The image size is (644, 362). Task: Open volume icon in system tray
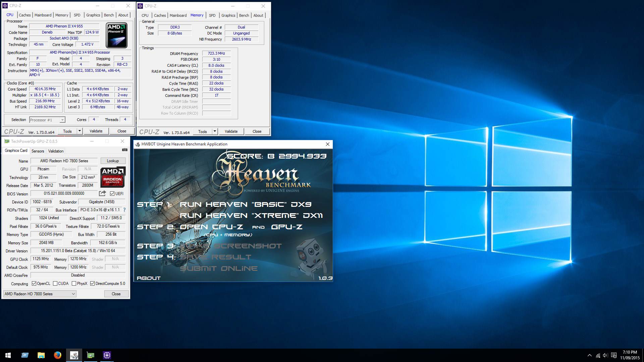(x=605, y=355)
